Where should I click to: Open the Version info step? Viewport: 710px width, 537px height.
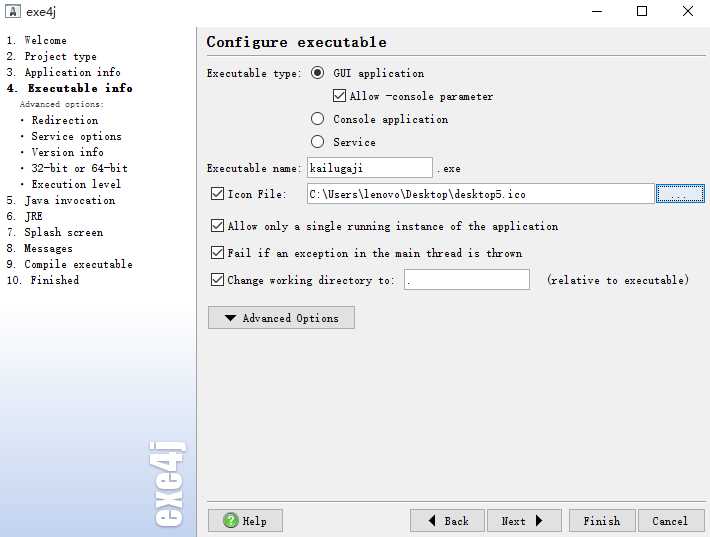[67, 152]
